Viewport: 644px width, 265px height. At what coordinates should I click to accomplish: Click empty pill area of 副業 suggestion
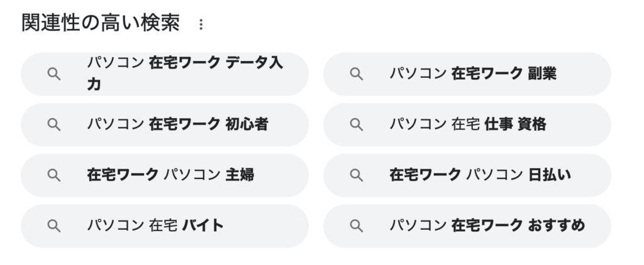coord(583,74)
